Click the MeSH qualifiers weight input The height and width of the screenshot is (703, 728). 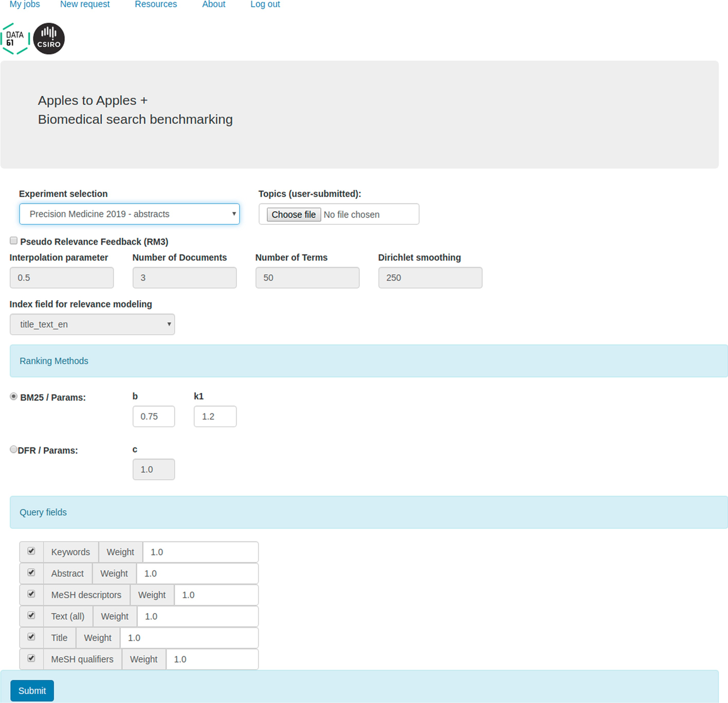pos(212,659)
